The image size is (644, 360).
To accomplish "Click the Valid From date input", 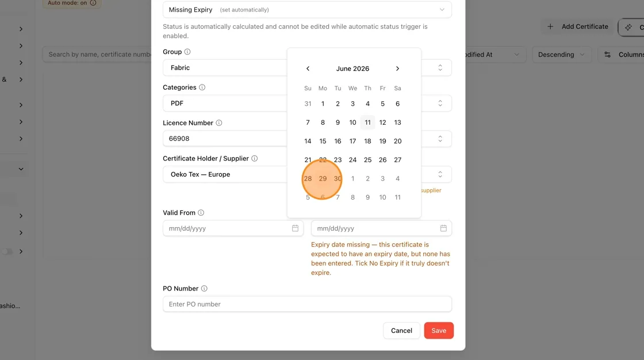I will (233, 228).
